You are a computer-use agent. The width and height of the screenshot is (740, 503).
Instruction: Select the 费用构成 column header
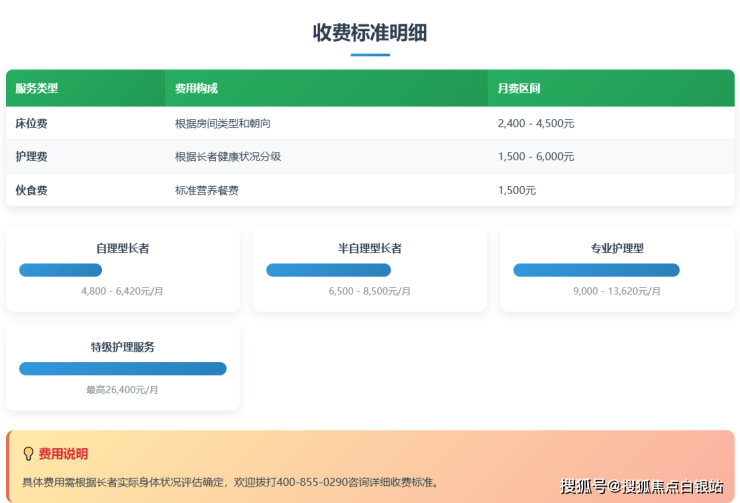pos(196,88)
